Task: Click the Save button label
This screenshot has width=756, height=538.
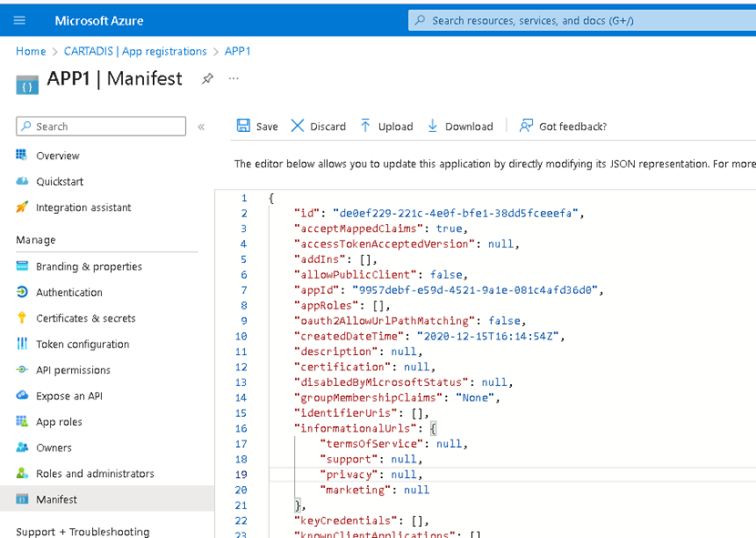Action: pos(267,127)
